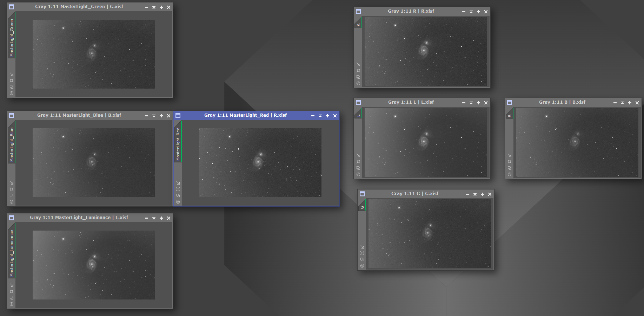Open title-bar window icon of 'Gray 1:11 B | B.xisf'
Image resolution: width=644 pixels, height=316 pixels.
tap(510, 102)
